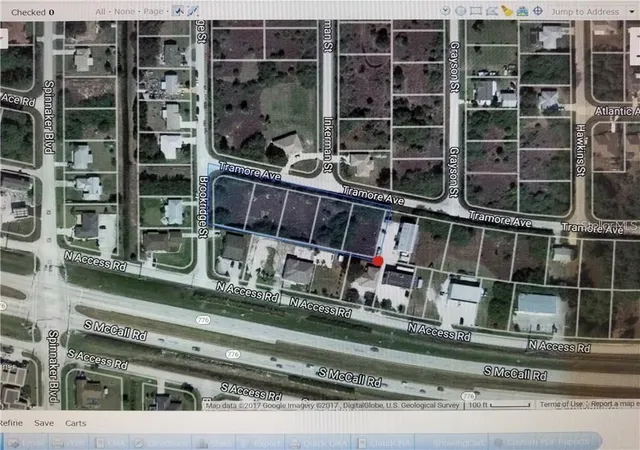Open the Carts menu
This screenshot has height=450, width=640.
tap(76, 423)
